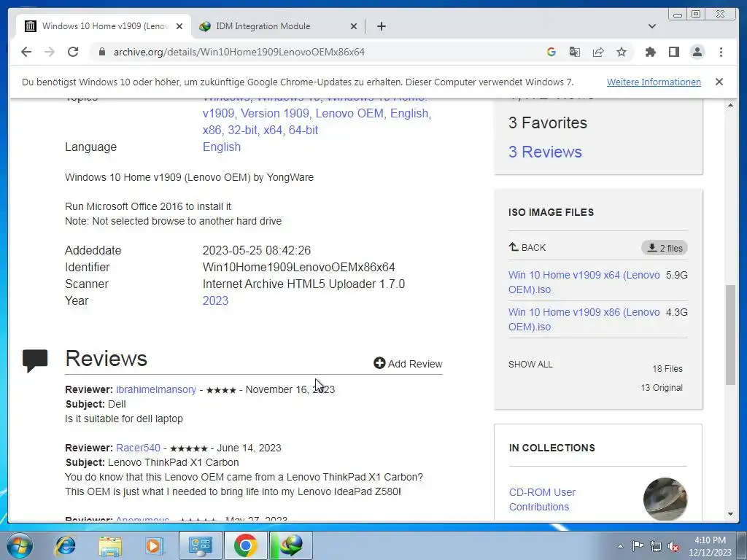Dismiss the Chrome update notification bar
The image size is (747, 560).
719,82
